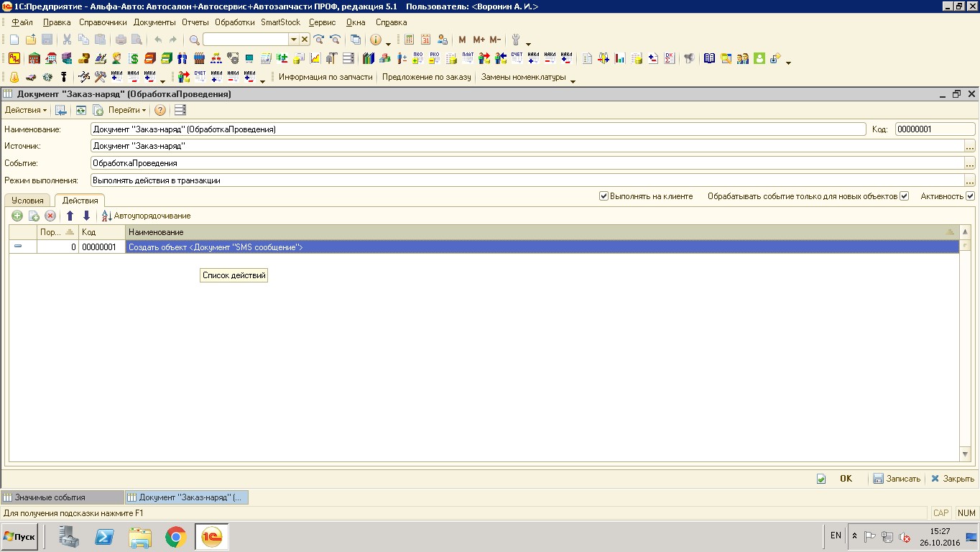
Task: Click the bell icon in third toolbar
Action: click(x=14, y=77)
